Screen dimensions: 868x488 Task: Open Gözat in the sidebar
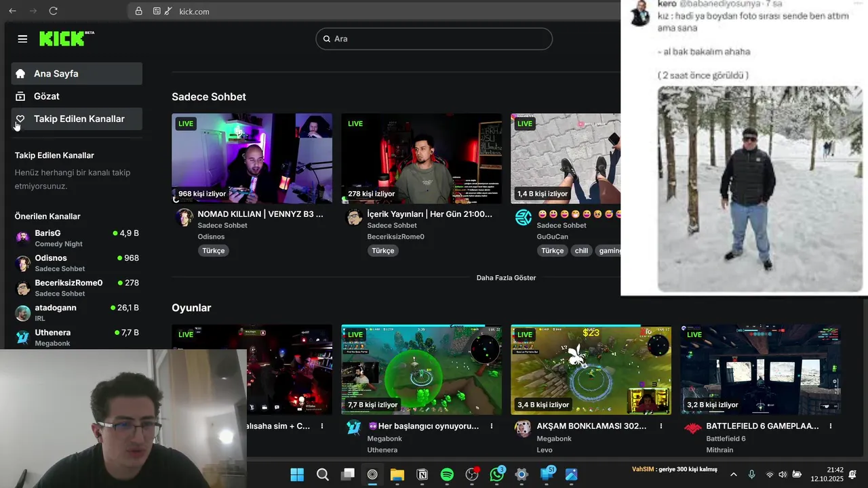click(x=77, y=96)
